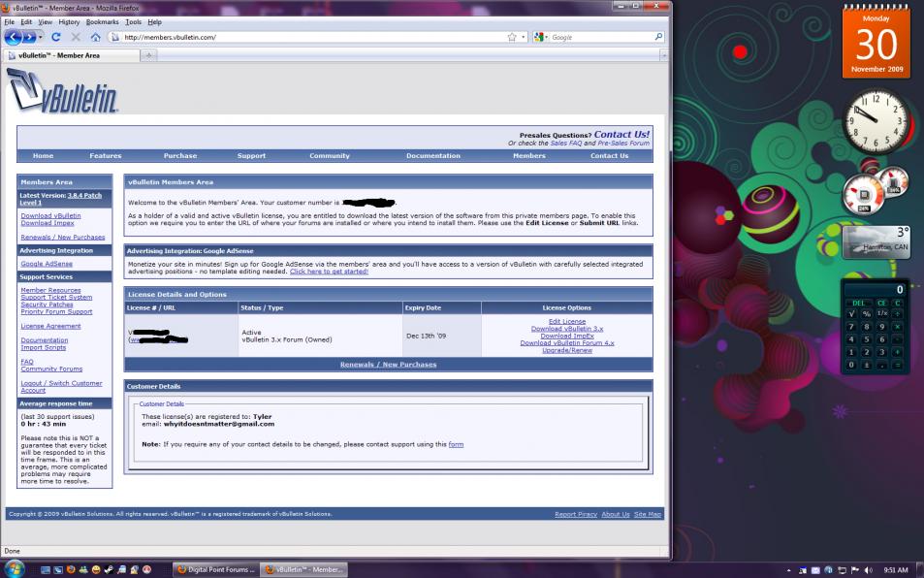Go to the Firefox home page icon

point(95,37)
